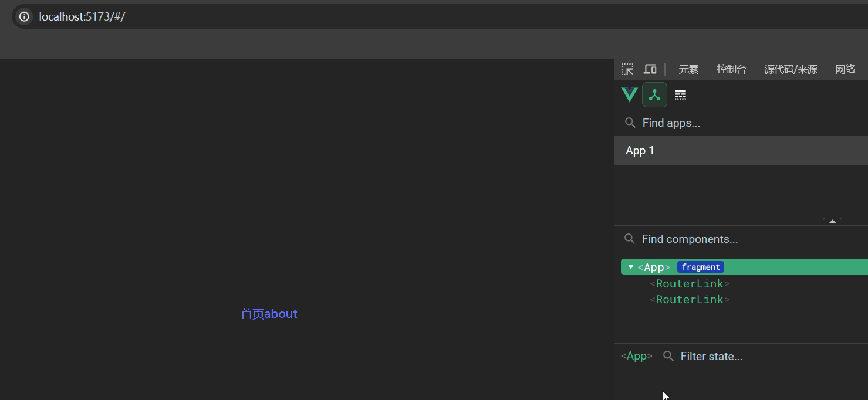Expand the App 1 application entry

(640, 150)
